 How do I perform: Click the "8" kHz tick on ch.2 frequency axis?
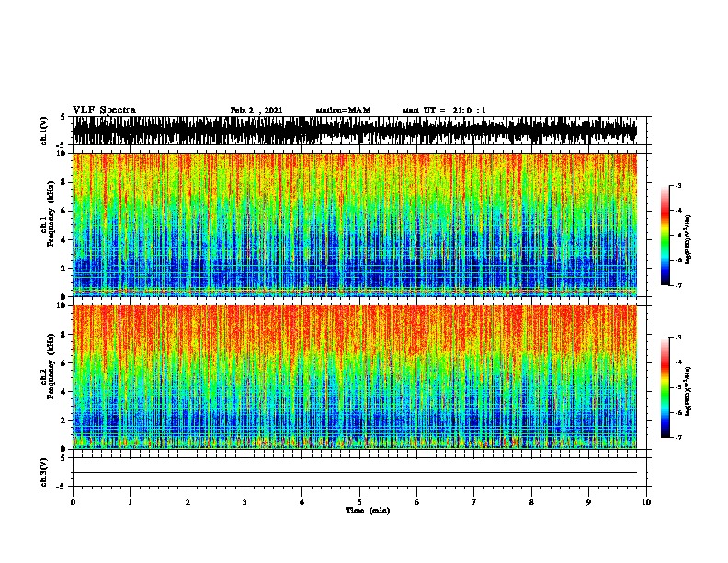[64, 335]
